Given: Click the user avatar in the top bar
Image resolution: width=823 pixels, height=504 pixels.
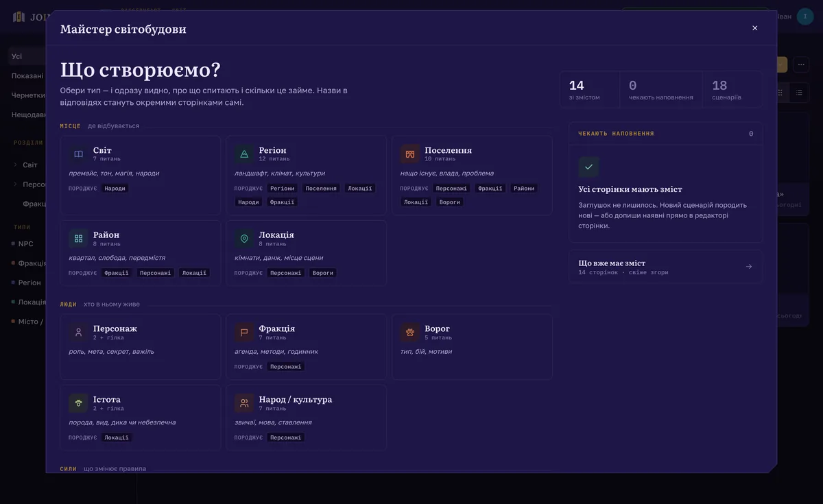Looking at the screenshot, I should [805, 16].
